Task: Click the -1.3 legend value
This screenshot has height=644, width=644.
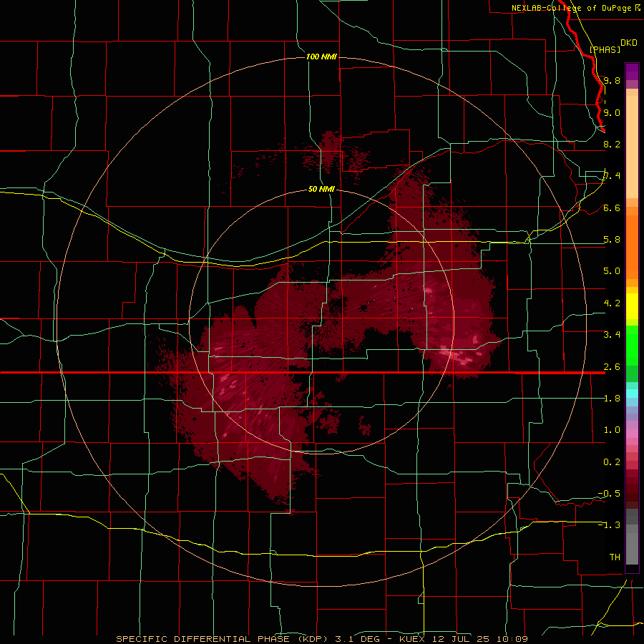Action: click(609, 525)
